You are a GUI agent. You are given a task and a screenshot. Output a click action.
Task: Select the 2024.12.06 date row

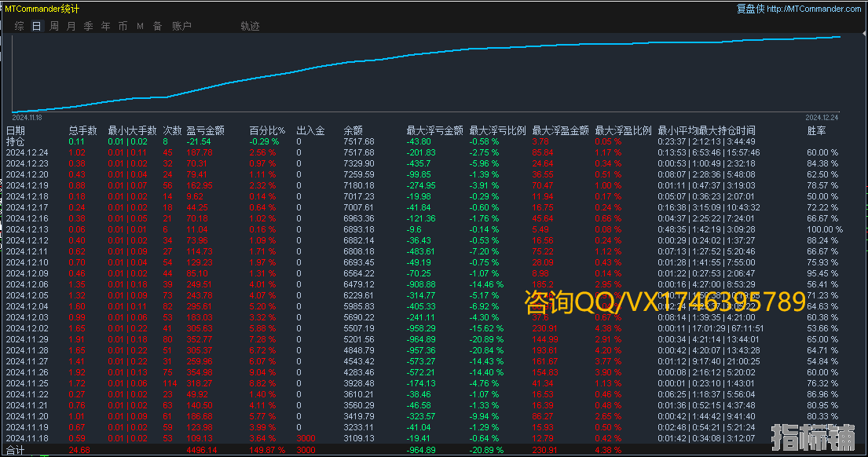coord(27,284)
